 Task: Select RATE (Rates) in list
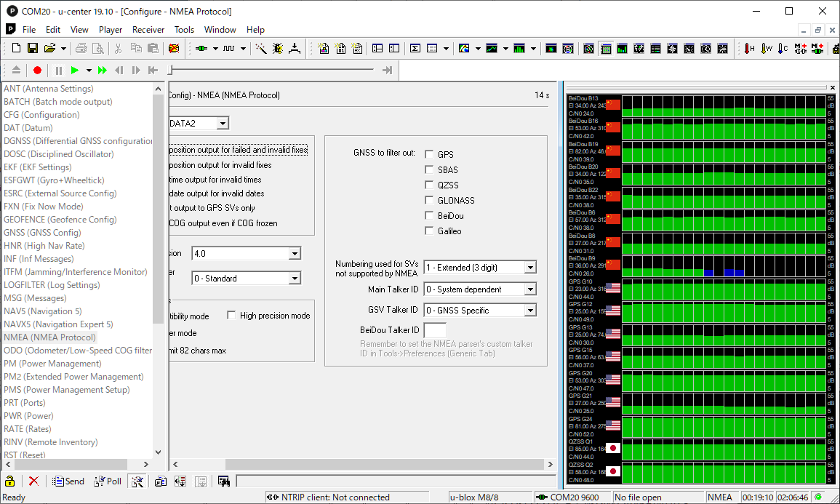point(28,429)
